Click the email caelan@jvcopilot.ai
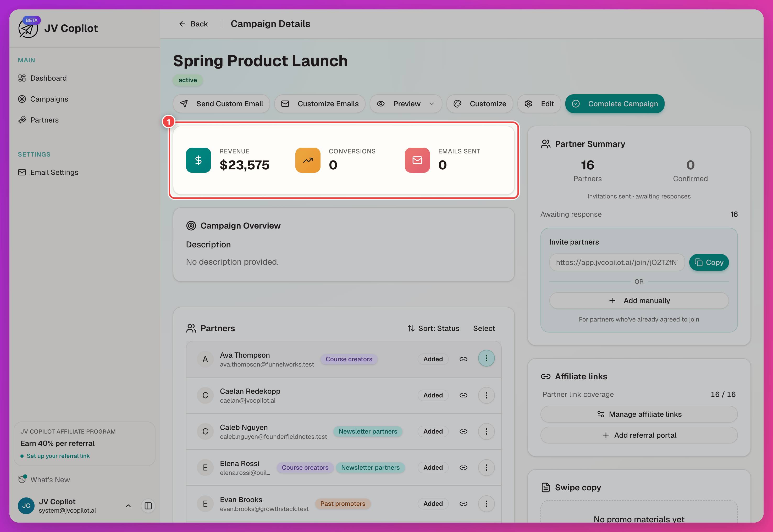 [248, 401]
